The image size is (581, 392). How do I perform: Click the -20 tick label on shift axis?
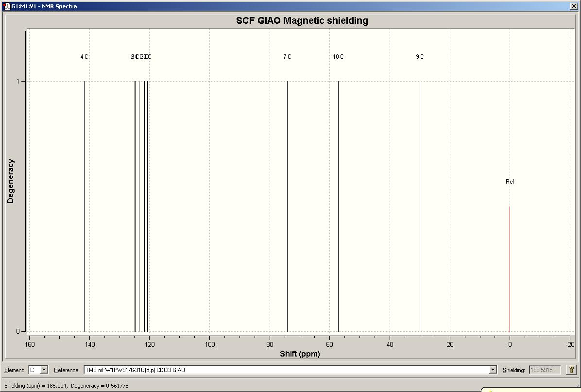click(570, 344)
